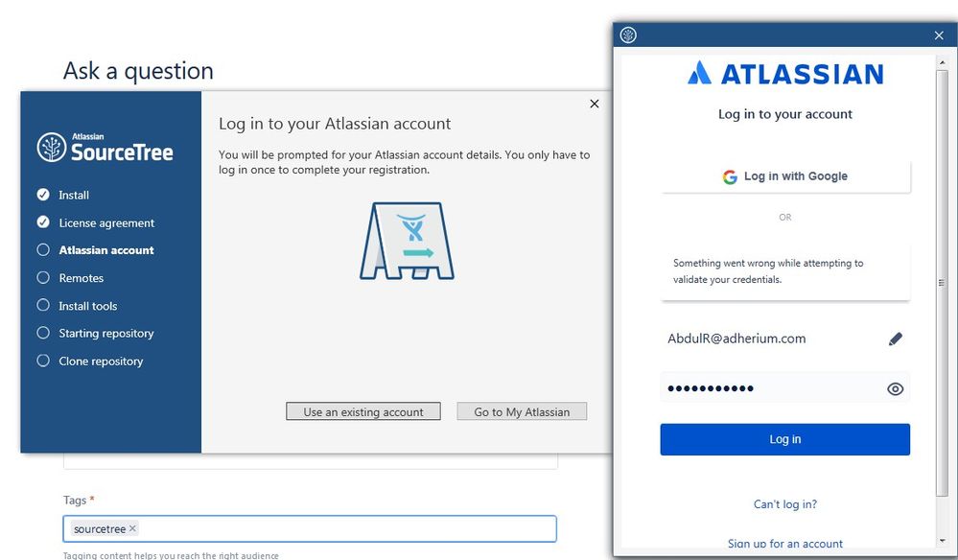The image size is (958, 560).
Task: Click the scrollbar down arrow in login window
Action: [x=942, y=542]
